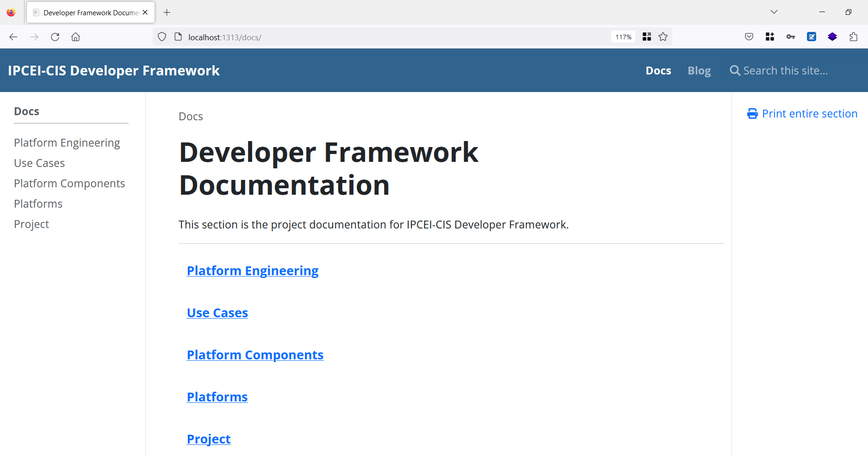This screenshot has height=456, width=868.
Task: Bookmark this page with the star icon
Action: 663,37
